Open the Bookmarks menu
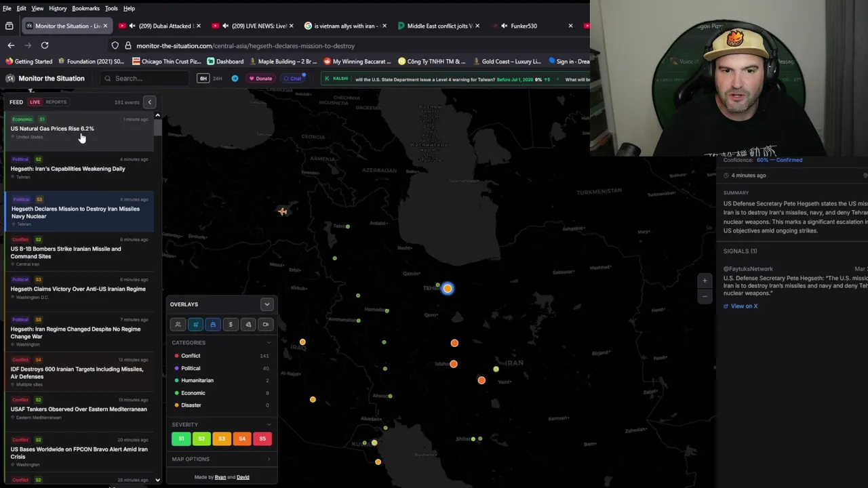 86,8
